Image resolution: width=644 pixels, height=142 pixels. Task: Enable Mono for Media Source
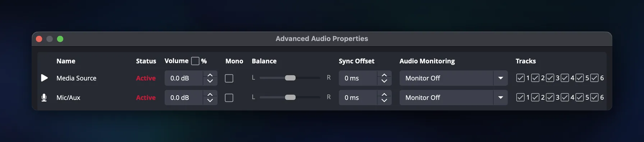point(229,78)
